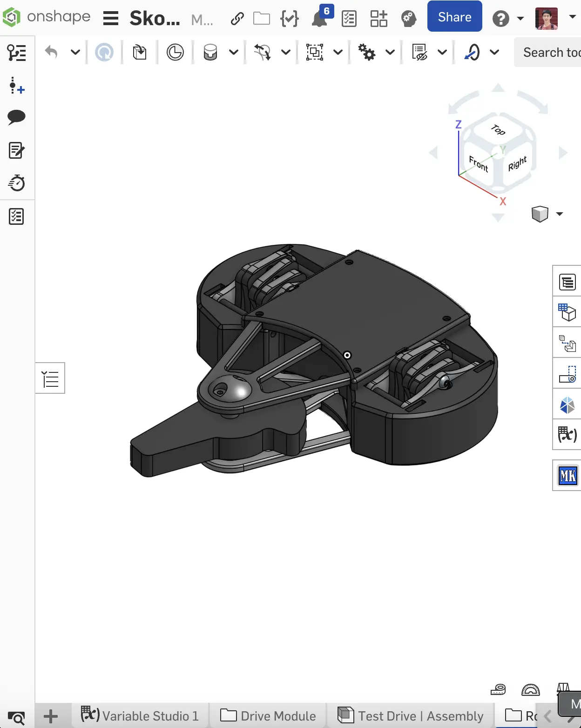Expand the Help menu dropdown arrow
Image resolution: width=581 pixels, height=728 pixels.
(x=520, y=19)
